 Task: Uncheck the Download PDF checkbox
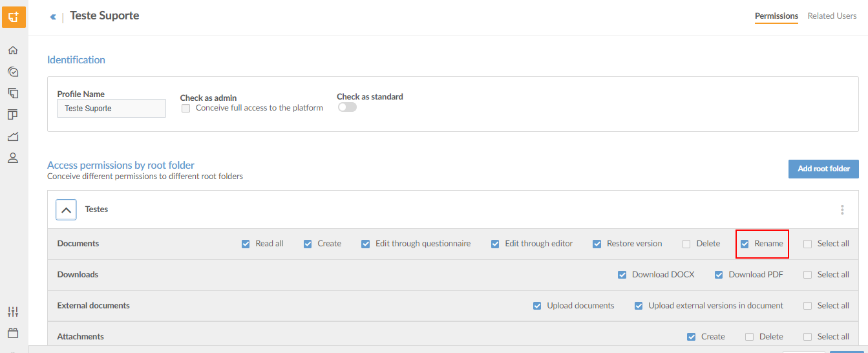[719, 275]
